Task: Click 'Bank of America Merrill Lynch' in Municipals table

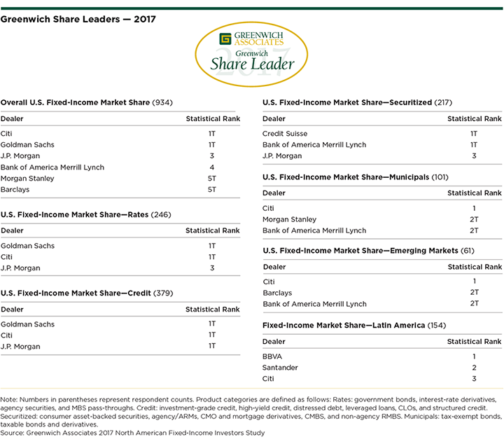Action: pos(314,231)
